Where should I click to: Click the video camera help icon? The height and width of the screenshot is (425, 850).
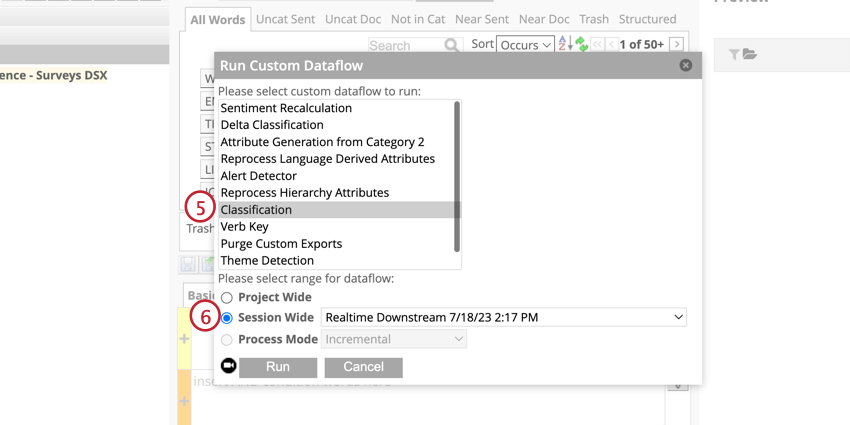click(x=229, y=366)
